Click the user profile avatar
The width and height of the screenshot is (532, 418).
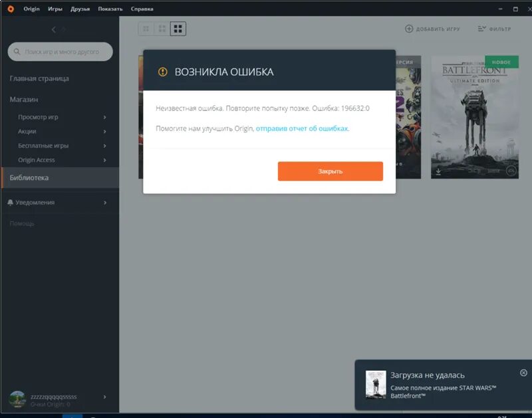click(17, 399)
